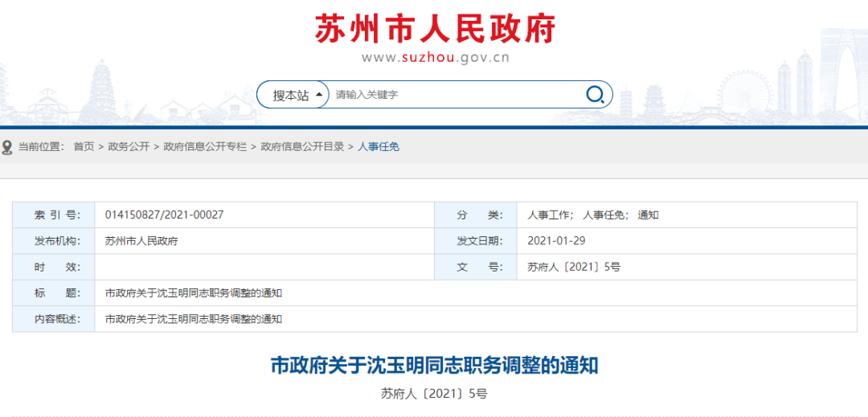Go to the 首页 breadcrumb link
The image size is (868, 417).
click(84, 146)
